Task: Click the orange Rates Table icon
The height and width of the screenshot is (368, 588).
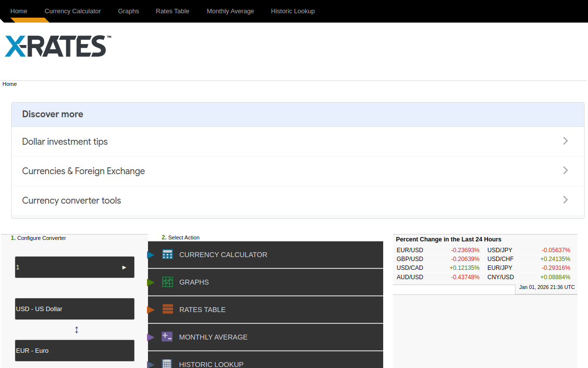Action: [168, 309]
